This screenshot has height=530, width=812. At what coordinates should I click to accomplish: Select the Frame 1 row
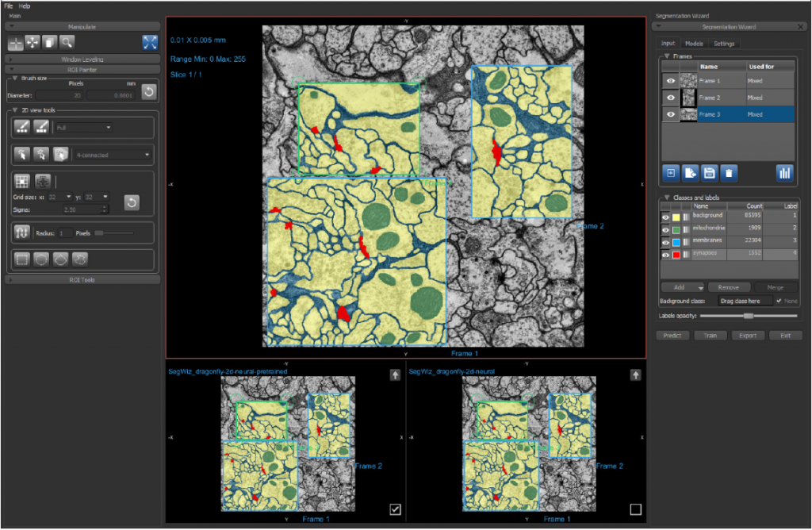[x=728, y=81]
